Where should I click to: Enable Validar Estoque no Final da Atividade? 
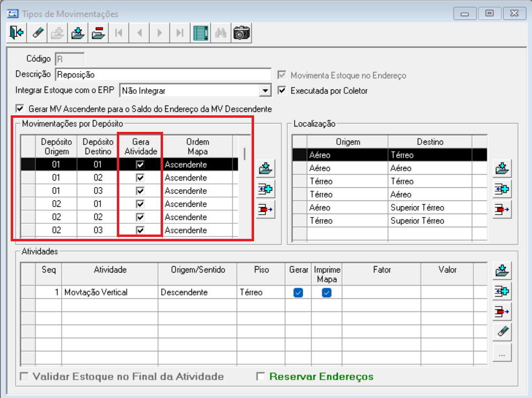pos(24,376)
